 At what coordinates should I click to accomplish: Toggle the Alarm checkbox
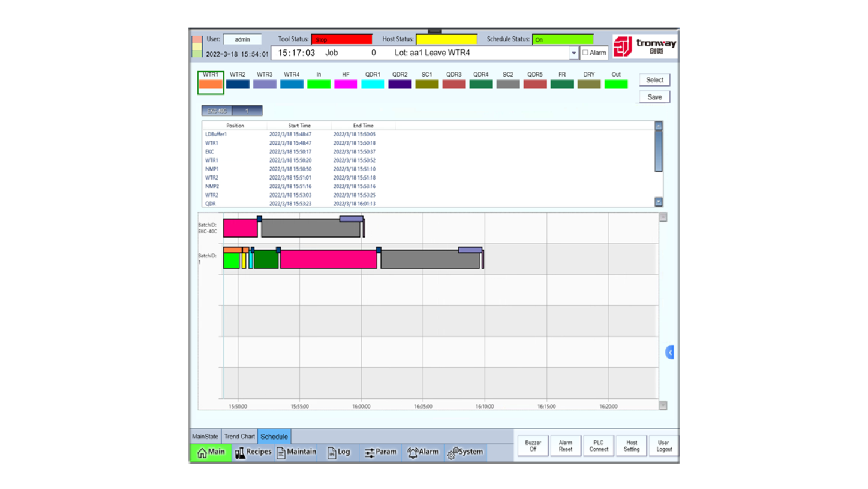pyautogui.click(x=586, y=52)
